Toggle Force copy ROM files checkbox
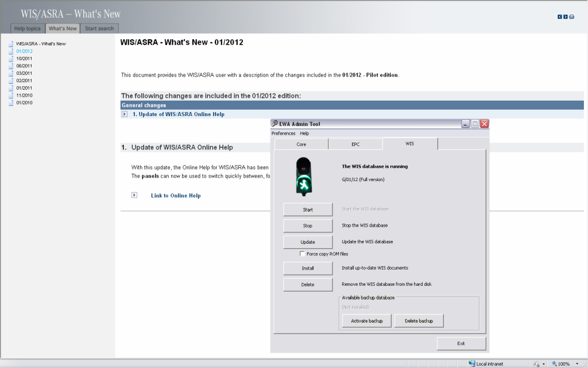The width and height of the screenshot is (588, 368). tap(302, 254)
